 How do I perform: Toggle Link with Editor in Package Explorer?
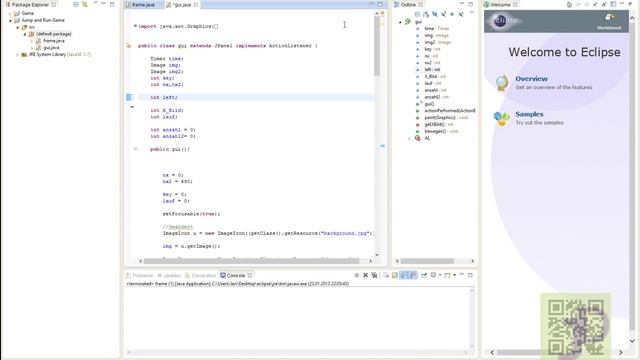(x=85, y=4)
